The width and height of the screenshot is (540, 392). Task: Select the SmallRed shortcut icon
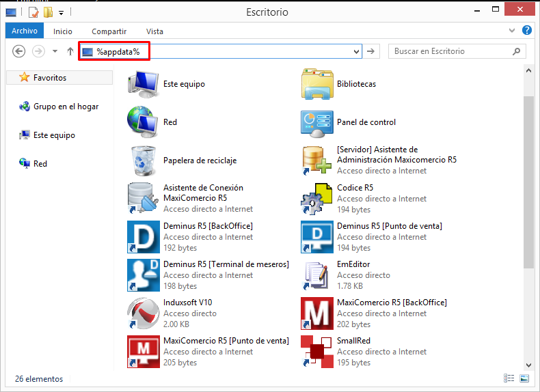pyautogui.click(x=317, y=352)
